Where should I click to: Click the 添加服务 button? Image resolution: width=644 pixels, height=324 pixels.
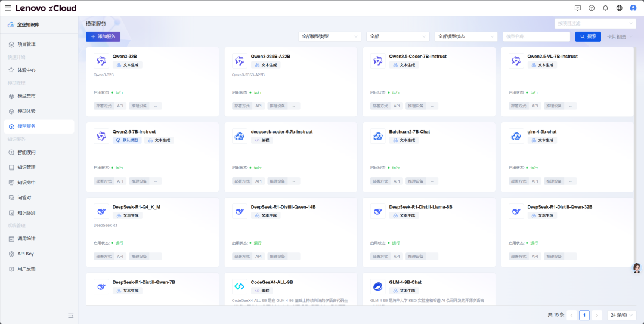pyautogui.click(x=103, y=36)
